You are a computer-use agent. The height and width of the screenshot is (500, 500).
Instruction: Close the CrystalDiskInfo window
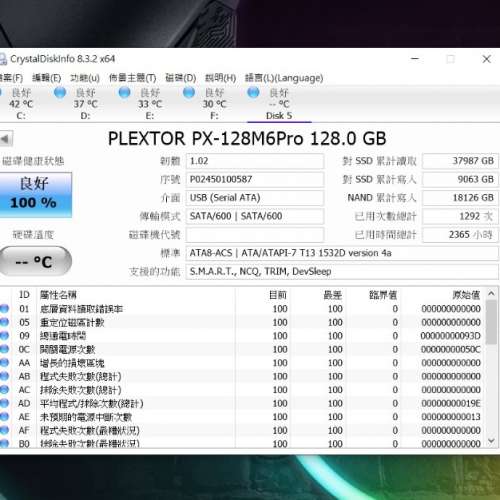(486, 59)
